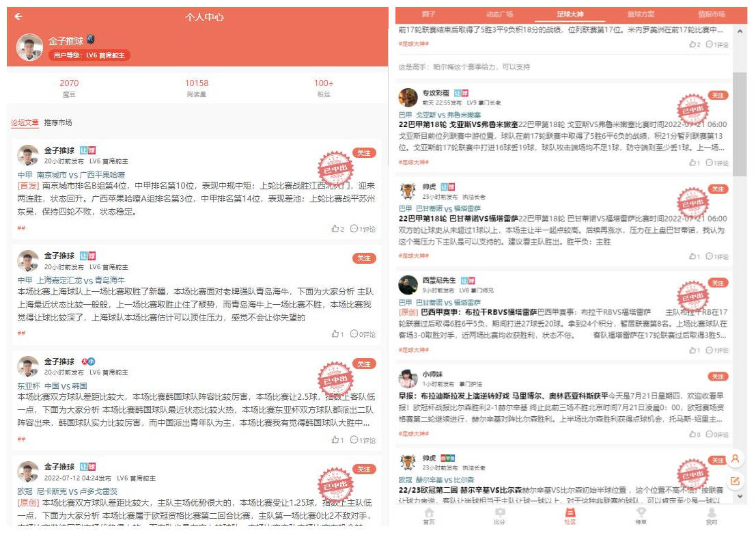Image resolution: width=756 pixels, height=533 pixels.
Task: Toggle 关注 for user 小师妹
Action: (718, 377)
